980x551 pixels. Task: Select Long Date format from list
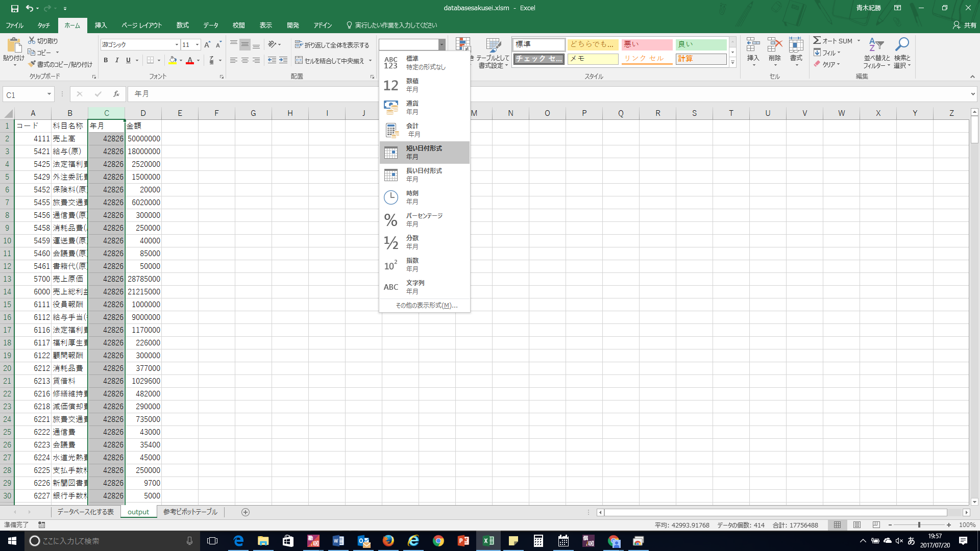424,175
